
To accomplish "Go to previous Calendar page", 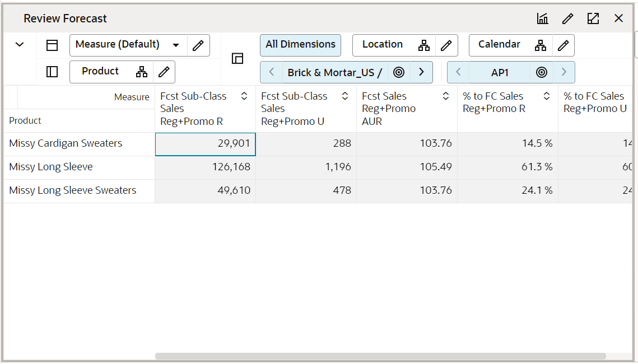I will click(x=458, y=72).
